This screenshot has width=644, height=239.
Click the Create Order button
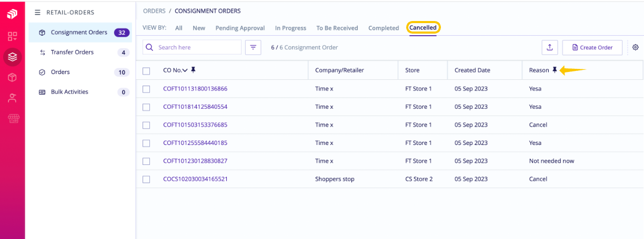[592, 47]
